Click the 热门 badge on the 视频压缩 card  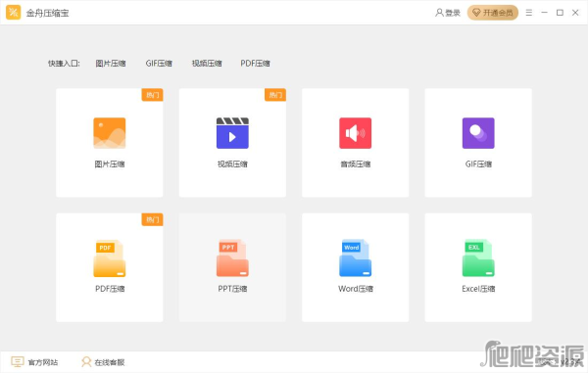coord(275,95)
